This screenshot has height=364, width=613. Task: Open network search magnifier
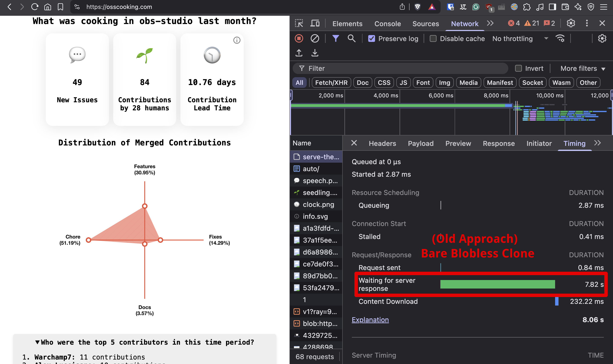pos(352,38)
